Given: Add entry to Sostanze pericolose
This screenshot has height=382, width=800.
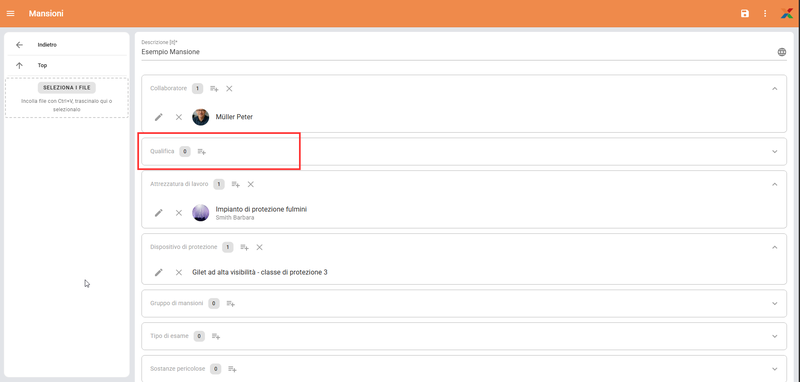Looking at the screenshot, I should (x=232, y=368).
